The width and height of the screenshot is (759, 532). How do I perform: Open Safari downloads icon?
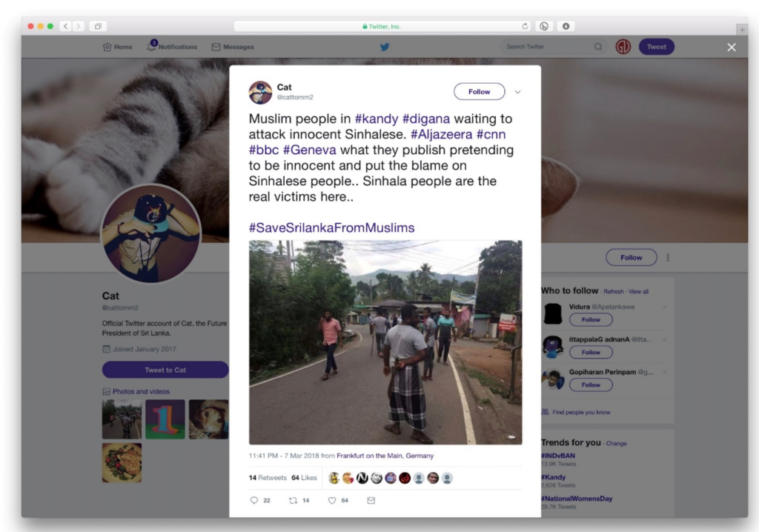tap(566, 26)
